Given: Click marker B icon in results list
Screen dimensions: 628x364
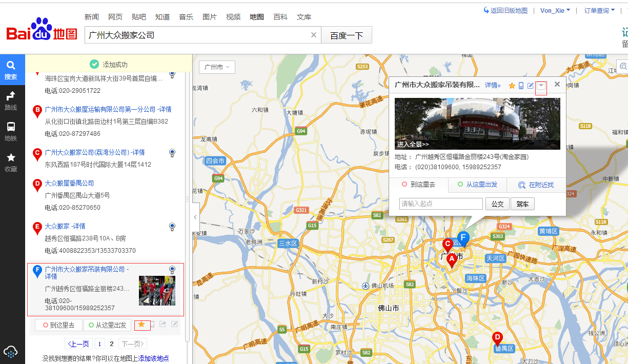Looking at the screenshot, I should (37, 111).
